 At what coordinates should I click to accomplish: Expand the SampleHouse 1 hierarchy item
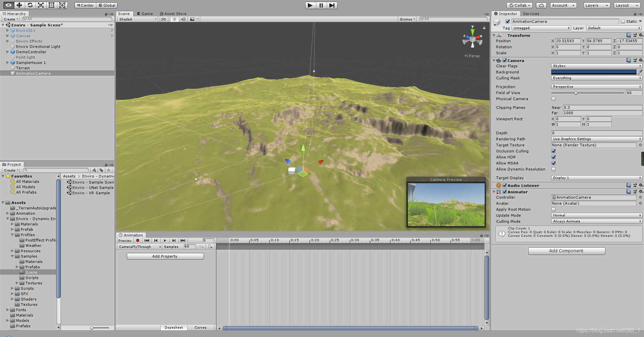pyautogui.click(x=7, y=63)
